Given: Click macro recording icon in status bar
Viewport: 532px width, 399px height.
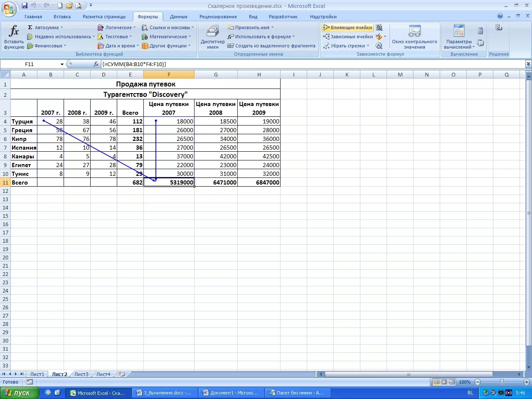Looking at the screenshot, I should [x=30, y=382].
